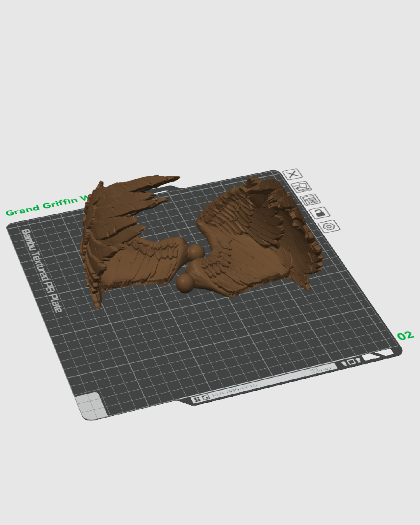Remove the plate with the X icon
The image size is (420, 525).
tap(292, 174)
